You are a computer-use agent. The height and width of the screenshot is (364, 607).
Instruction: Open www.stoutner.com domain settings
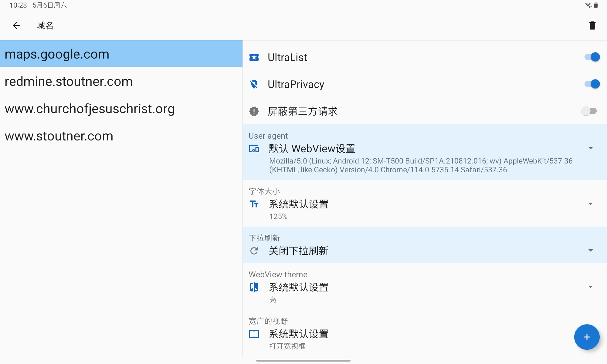59,136
